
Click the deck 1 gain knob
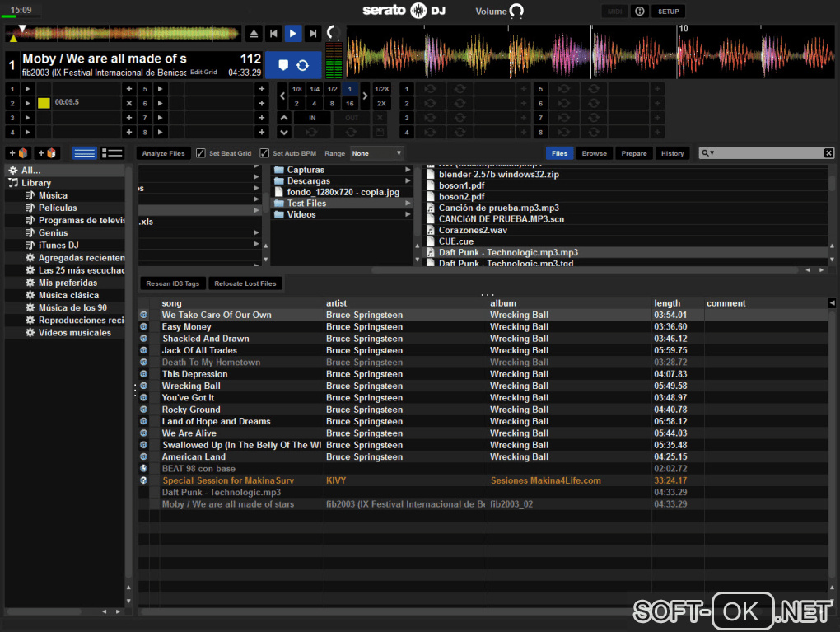[x=334, y=33]
